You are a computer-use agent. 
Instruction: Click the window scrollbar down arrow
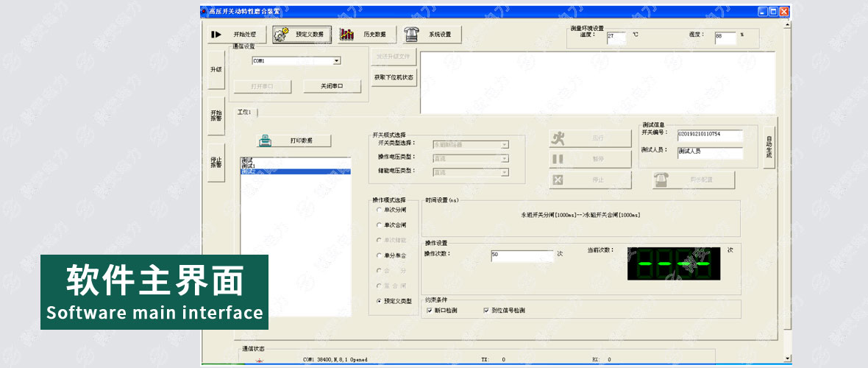tap(788, 358)
